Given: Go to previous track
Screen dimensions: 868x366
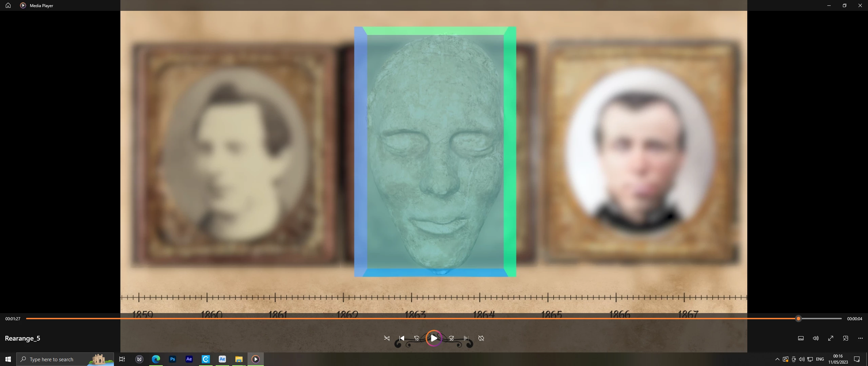Looking at the screenshot, I should pyautogui.click(x=402, y=338).
